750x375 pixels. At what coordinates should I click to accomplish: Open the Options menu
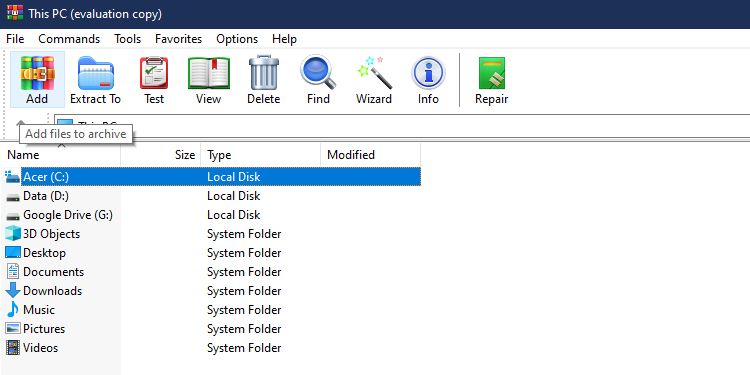pos(237,39)
